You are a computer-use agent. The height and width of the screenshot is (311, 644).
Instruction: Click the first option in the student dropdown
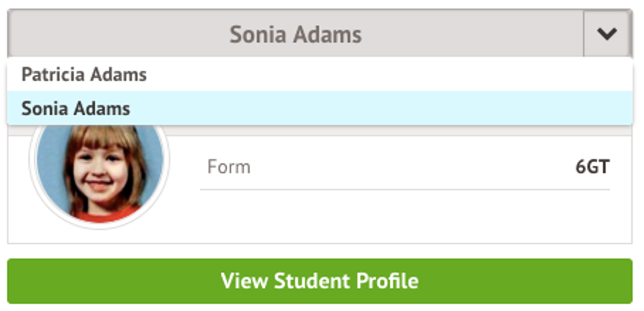coord(84,75)
